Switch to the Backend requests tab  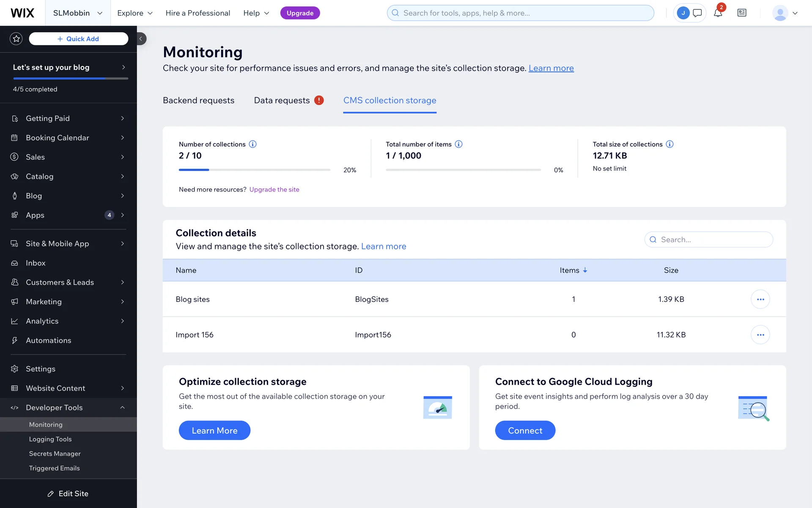pyautogui.click(x=198, y=100)
